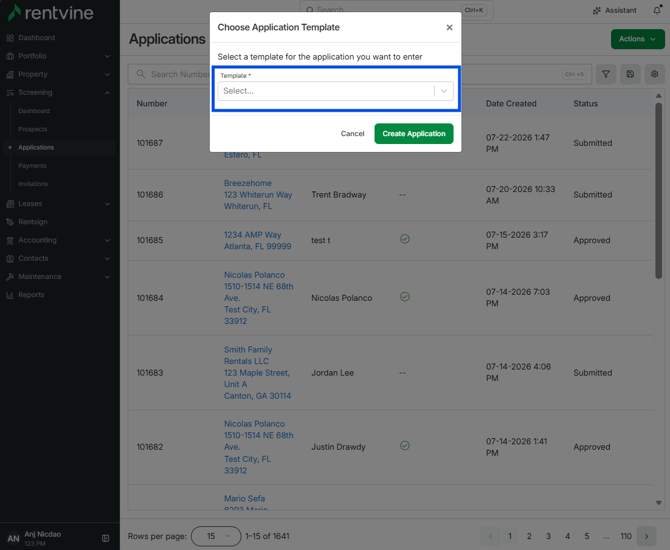This screenshot has width=670, height=550.
Task: Go to next page arrow
Action: [646, 536]
